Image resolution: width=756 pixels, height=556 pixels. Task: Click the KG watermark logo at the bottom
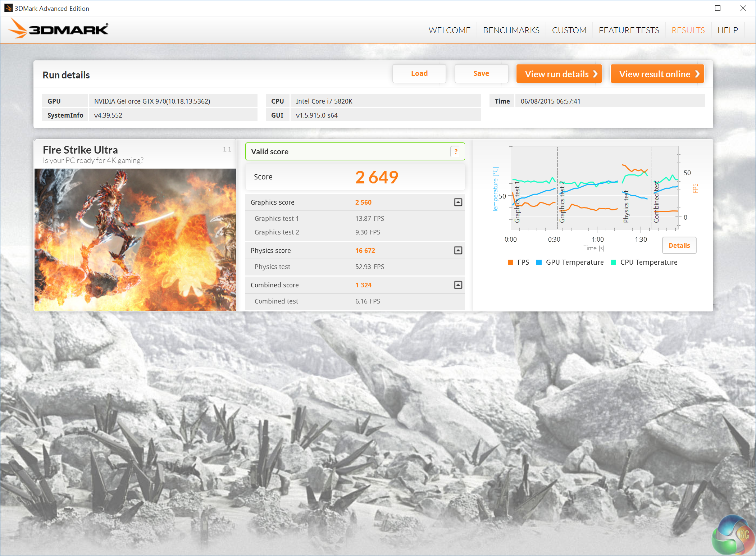pyautogui.click(x=733, y=536)
